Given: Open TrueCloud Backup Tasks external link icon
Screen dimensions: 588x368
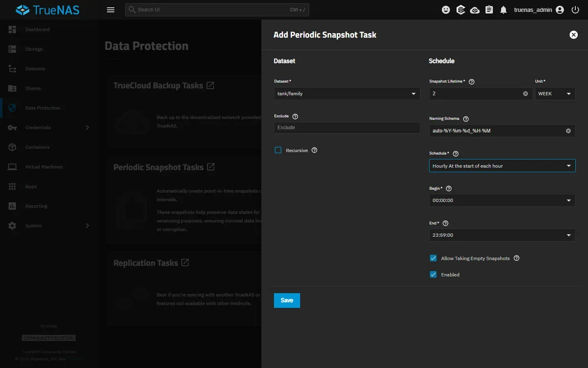Looking at the screenshot, I should click(x=210, y=85).
